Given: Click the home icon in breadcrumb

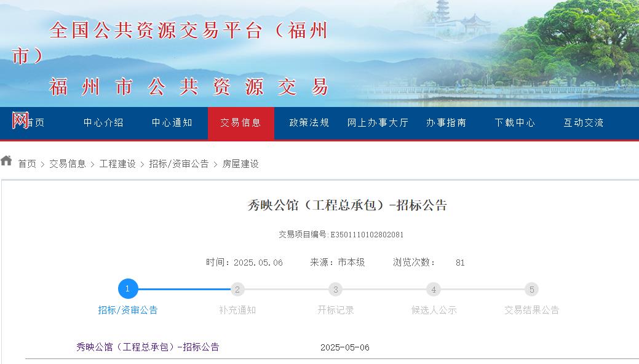Looking at the screenshot, I should [6, 160].
